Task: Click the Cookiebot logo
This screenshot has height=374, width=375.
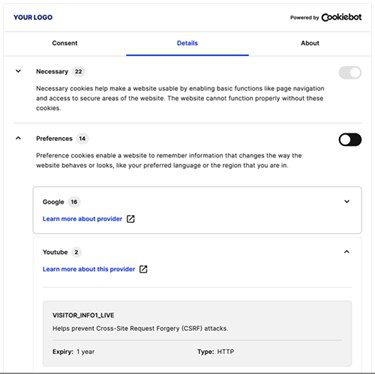Action: [x=341, y=17]
